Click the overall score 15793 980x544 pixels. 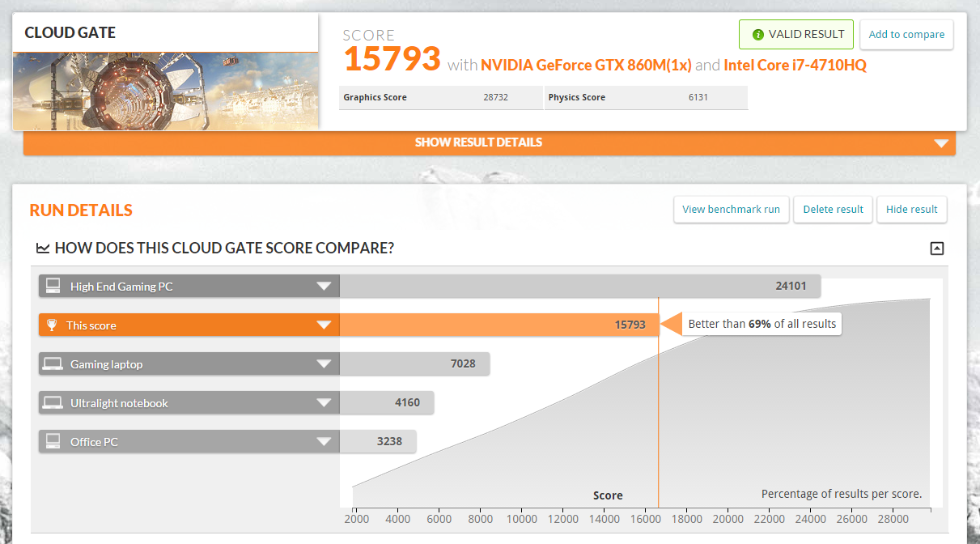[x=392, y=59]
